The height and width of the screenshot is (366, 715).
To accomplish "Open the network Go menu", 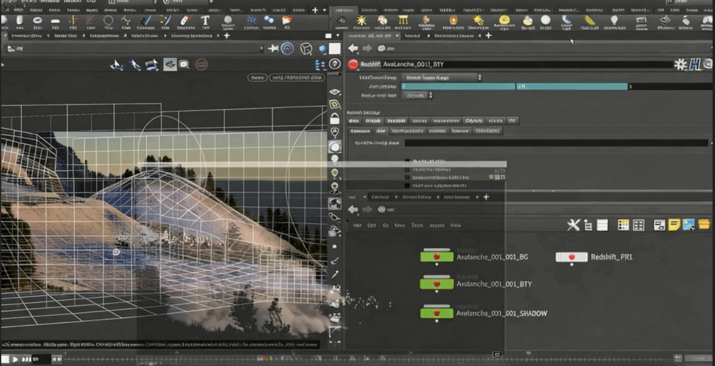I will pyautogui.click(x=385, y=226).
